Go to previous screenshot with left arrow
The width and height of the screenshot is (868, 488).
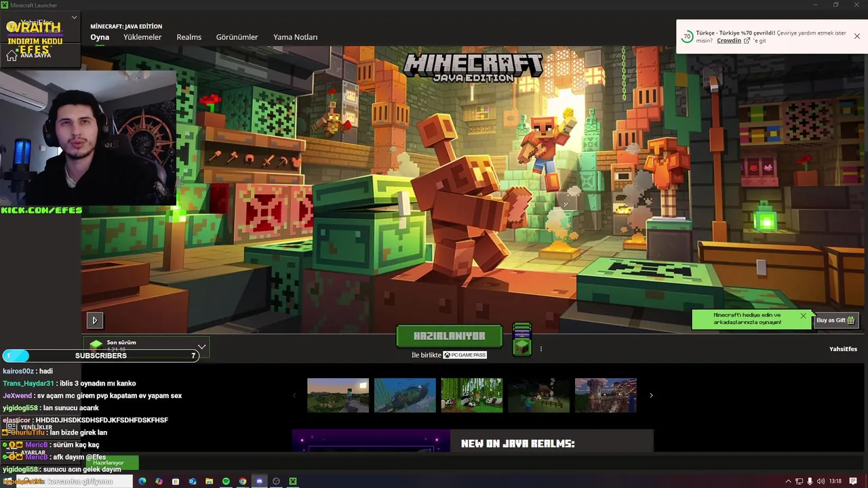click(x=294, y=395)
